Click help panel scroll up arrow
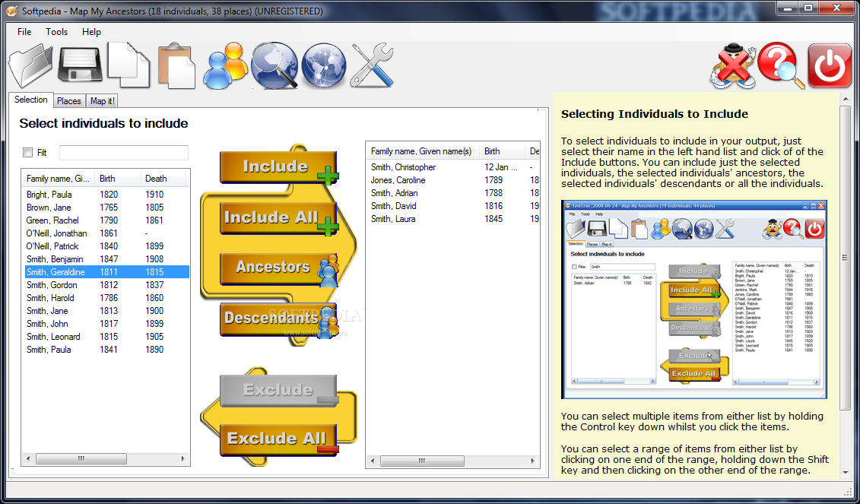Screen dimensions: 860x504 pos(846,99)
